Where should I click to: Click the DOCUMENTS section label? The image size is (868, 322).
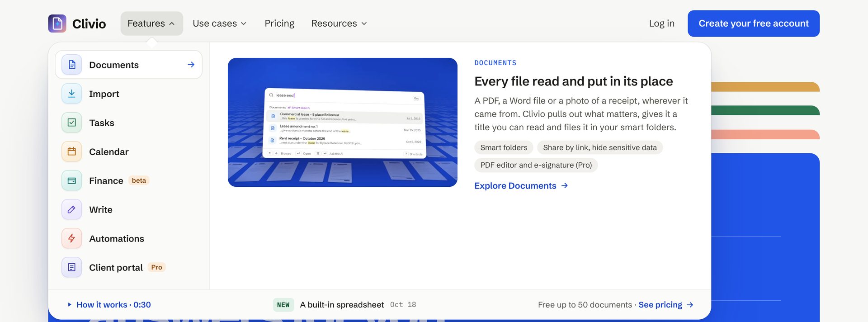click(495, 63)
